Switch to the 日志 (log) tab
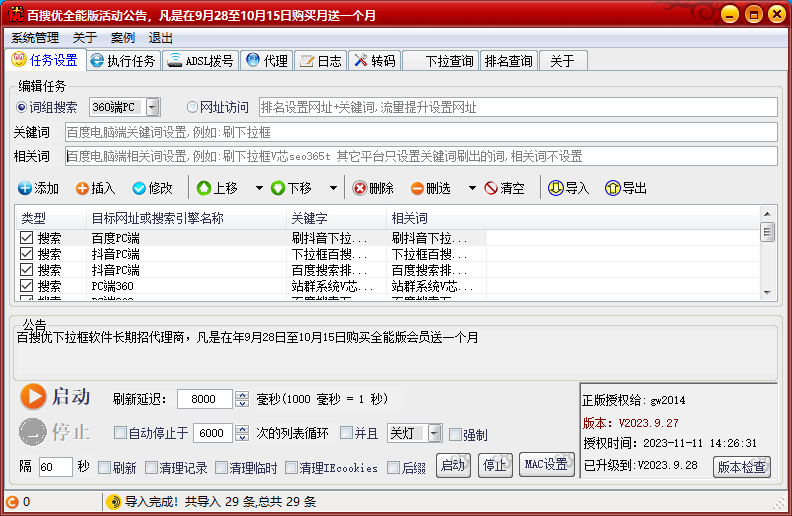 321,61
